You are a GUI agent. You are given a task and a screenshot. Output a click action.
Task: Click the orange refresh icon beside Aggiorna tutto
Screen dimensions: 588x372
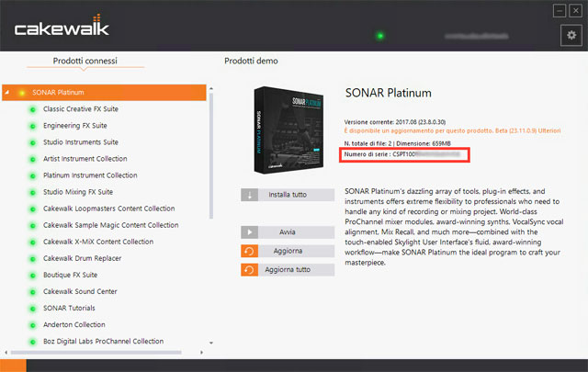pyautogui.click(x=249, y=270)
